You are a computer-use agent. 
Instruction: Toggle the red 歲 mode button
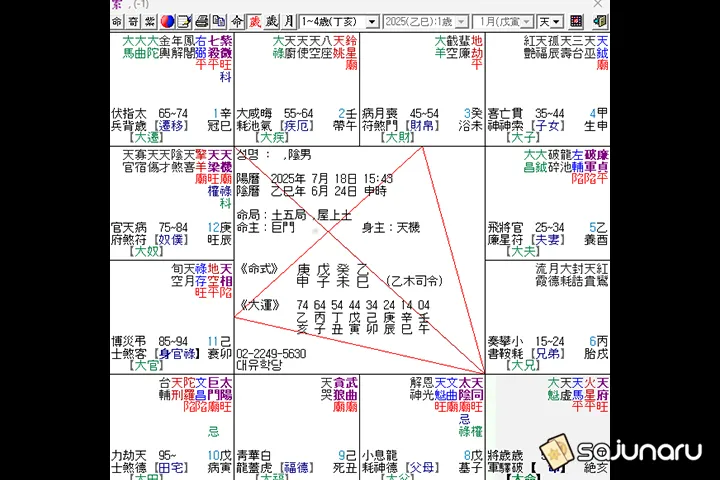click(255, 21)
